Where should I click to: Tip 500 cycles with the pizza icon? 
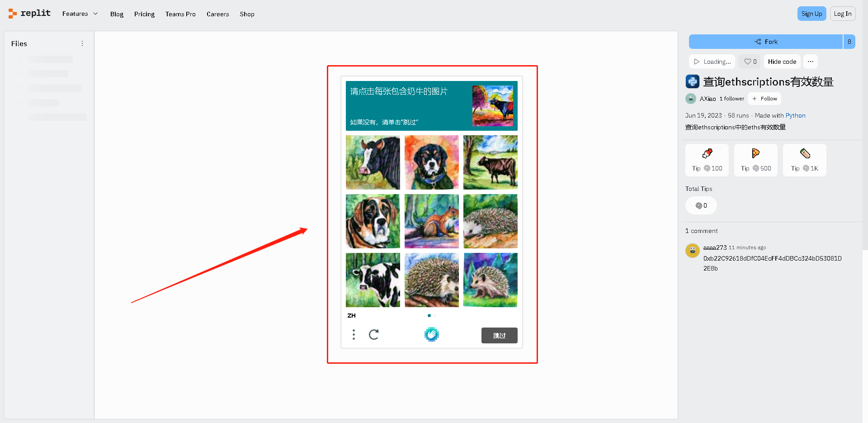click(x=756, y=160)
